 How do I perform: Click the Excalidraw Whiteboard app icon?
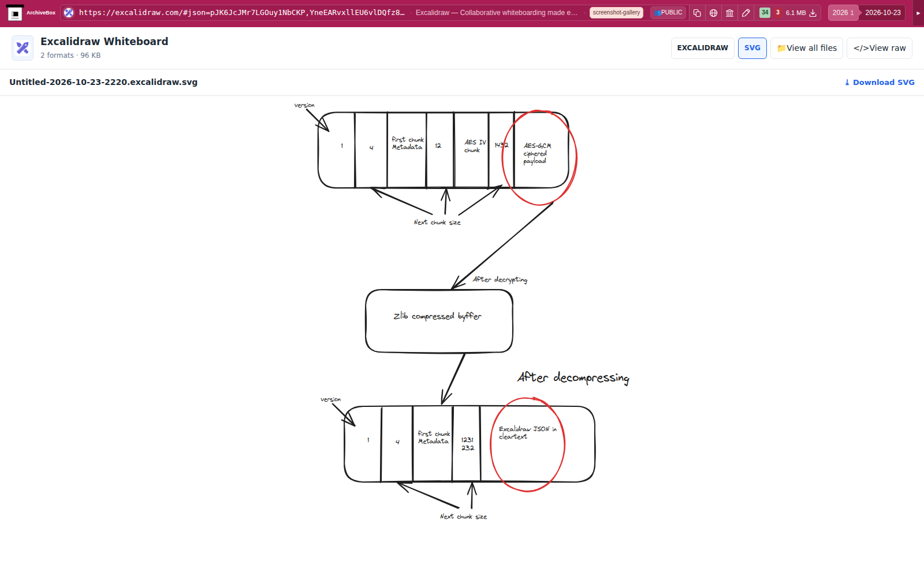[23, 48]
